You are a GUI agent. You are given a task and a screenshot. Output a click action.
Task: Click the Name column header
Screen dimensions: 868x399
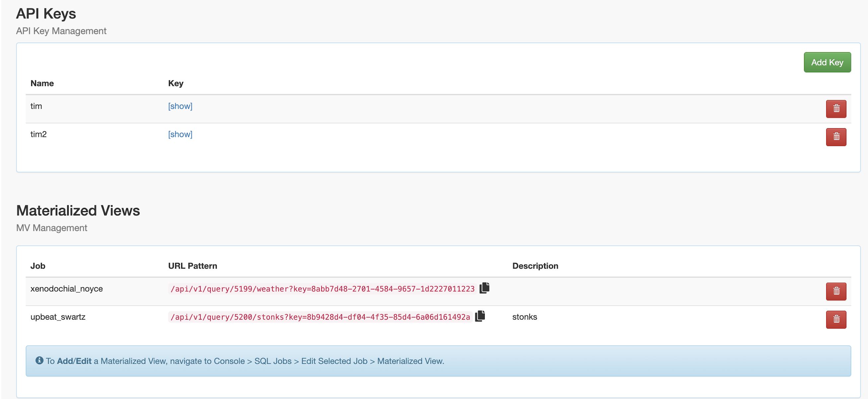point(42,83)
